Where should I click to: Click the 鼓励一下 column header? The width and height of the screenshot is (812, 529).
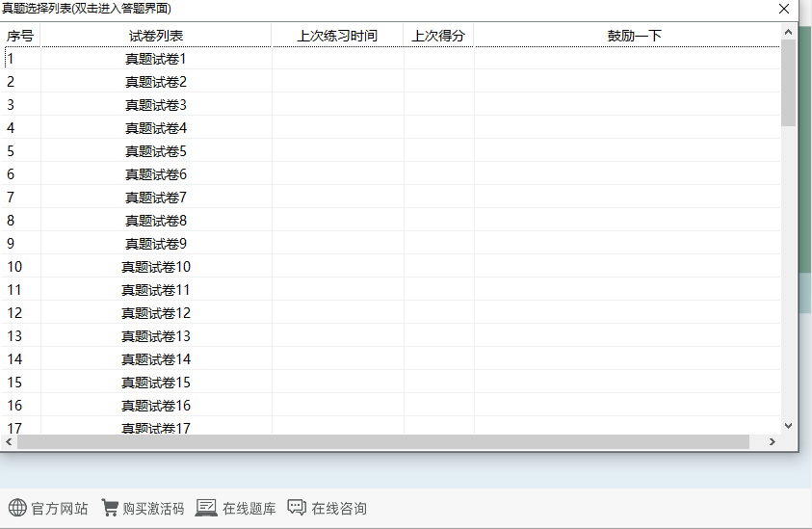pos(634,36)
